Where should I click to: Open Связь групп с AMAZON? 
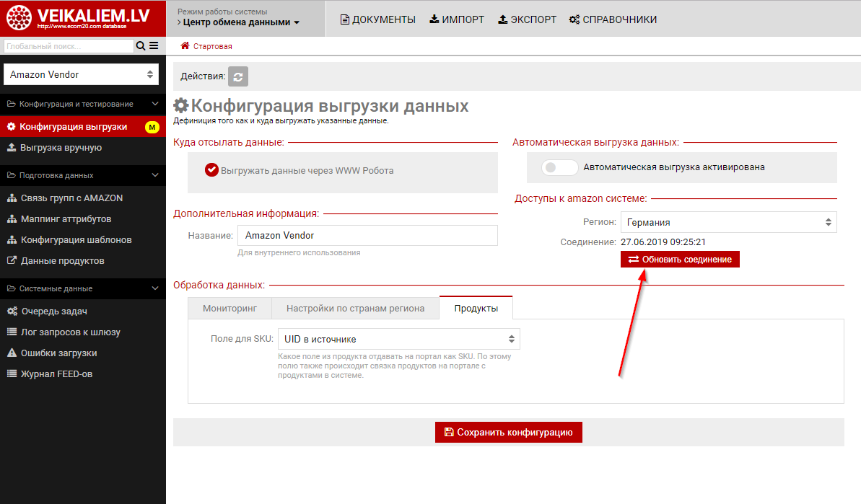(x=71, y=198)
